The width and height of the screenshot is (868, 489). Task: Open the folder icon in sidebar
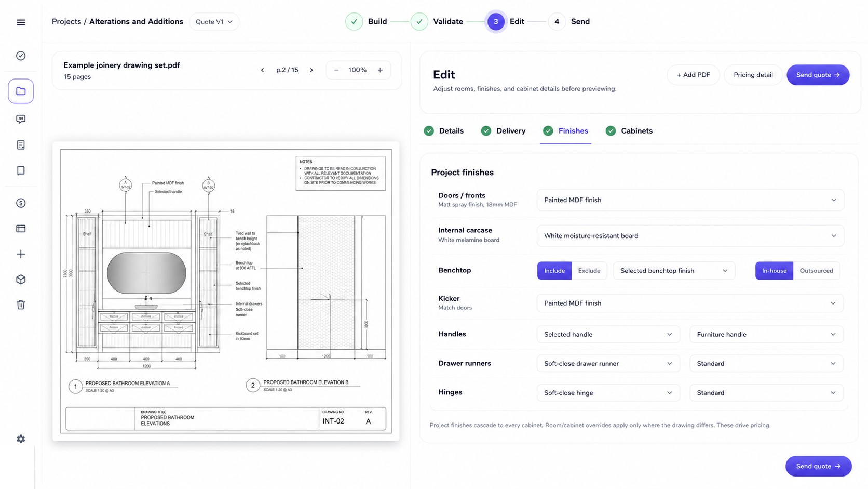21,91
